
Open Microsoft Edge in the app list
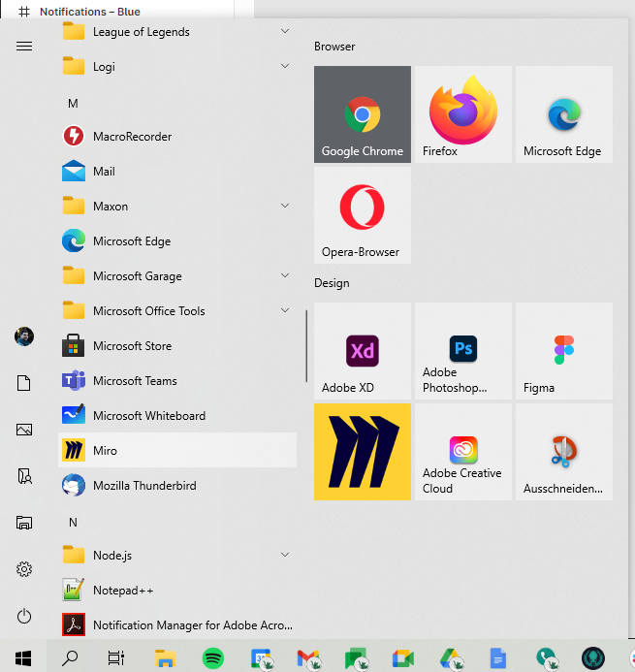pos(177,241)
